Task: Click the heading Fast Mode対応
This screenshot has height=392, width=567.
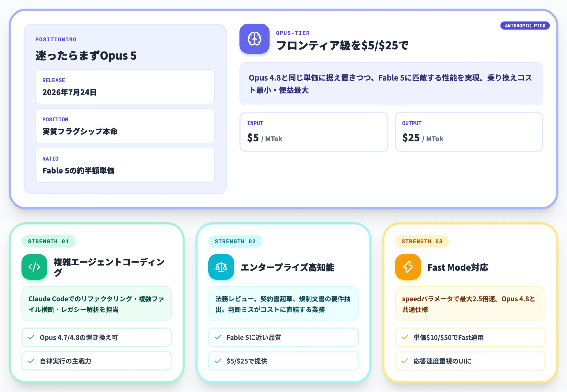Action: [x=458, y=267]
